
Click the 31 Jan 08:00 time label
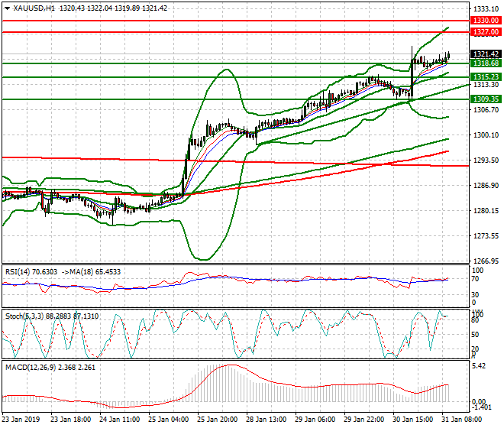(461, 420)
